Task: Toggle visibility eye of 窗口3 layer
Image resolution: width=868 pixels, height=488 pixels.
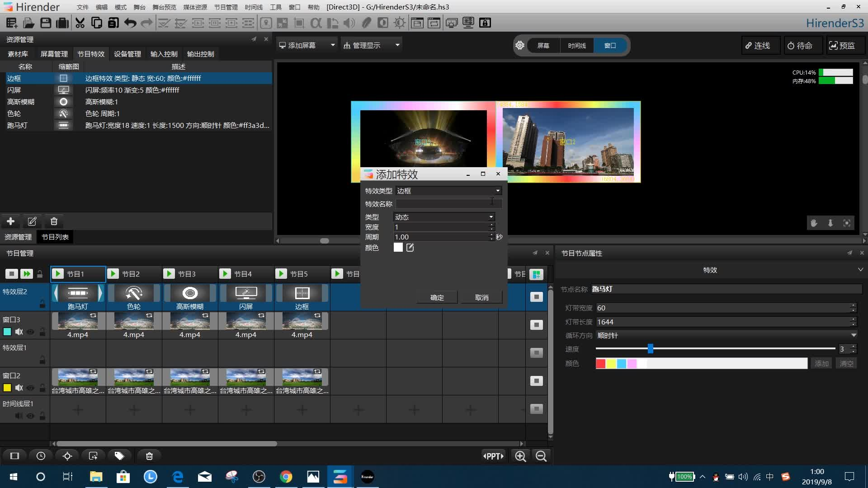Action: (x=30, y=332)
